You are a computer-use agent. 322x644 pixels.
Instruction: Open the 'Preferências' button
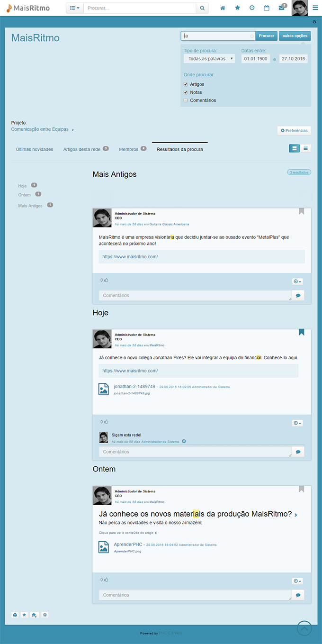coord(294,130)
